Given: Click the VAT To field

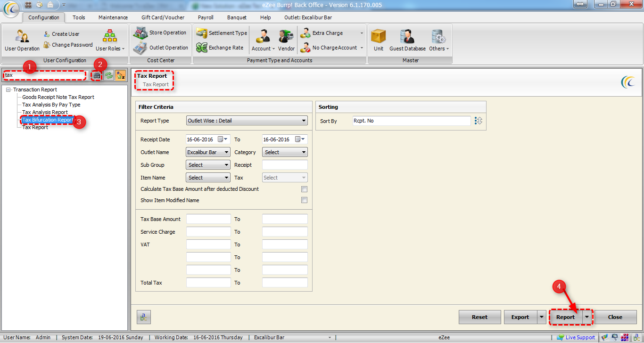Looking at the screenshot, I should 285,245.
